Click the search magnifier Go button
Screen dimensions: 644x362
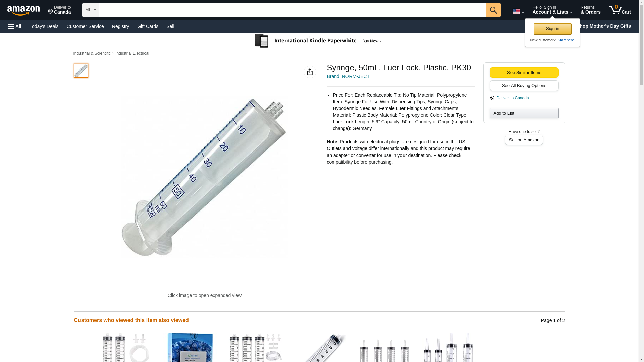pos(493,10)
